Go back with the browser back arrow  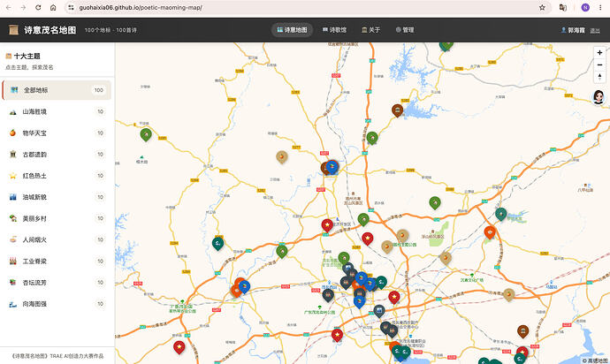[x=9, y=7]
